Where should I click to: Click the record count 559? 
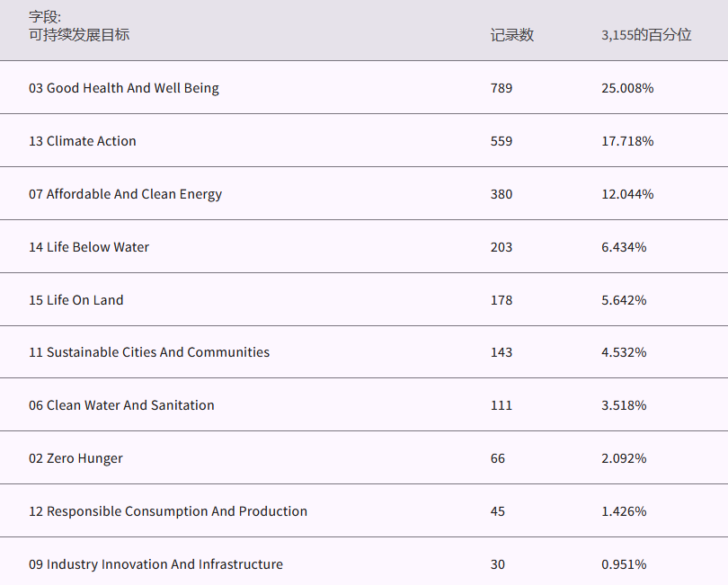point(502,141)
